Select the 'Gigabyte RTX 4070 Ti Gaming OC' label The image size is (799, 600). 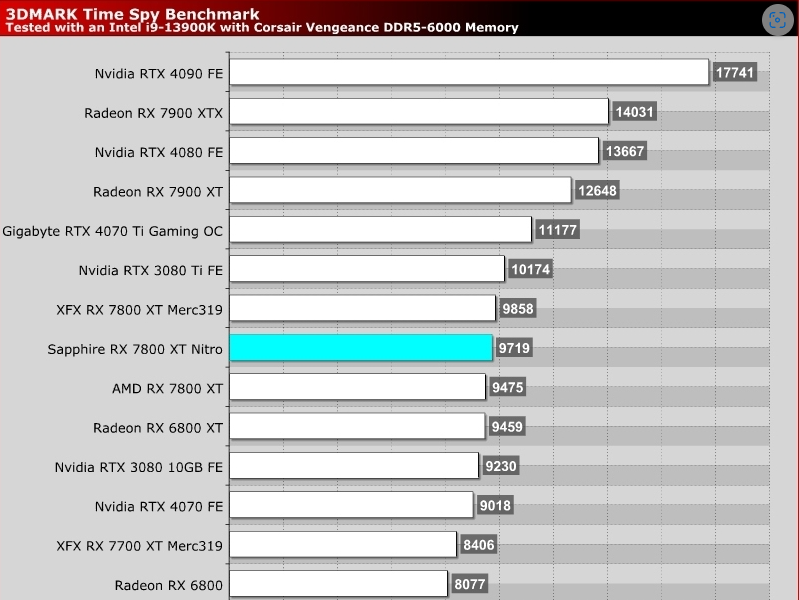(113, 231)
